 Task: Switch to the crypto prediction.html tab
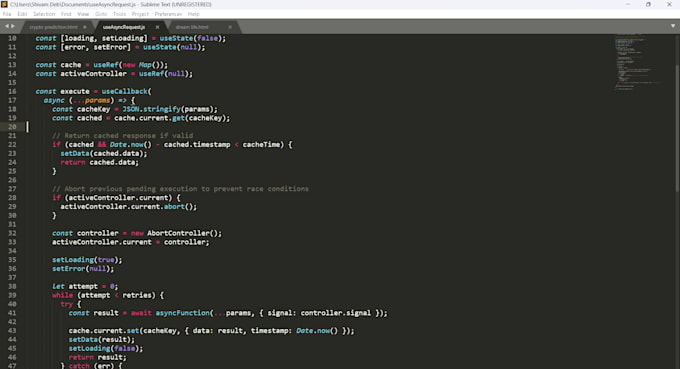[x=53, y=27]
